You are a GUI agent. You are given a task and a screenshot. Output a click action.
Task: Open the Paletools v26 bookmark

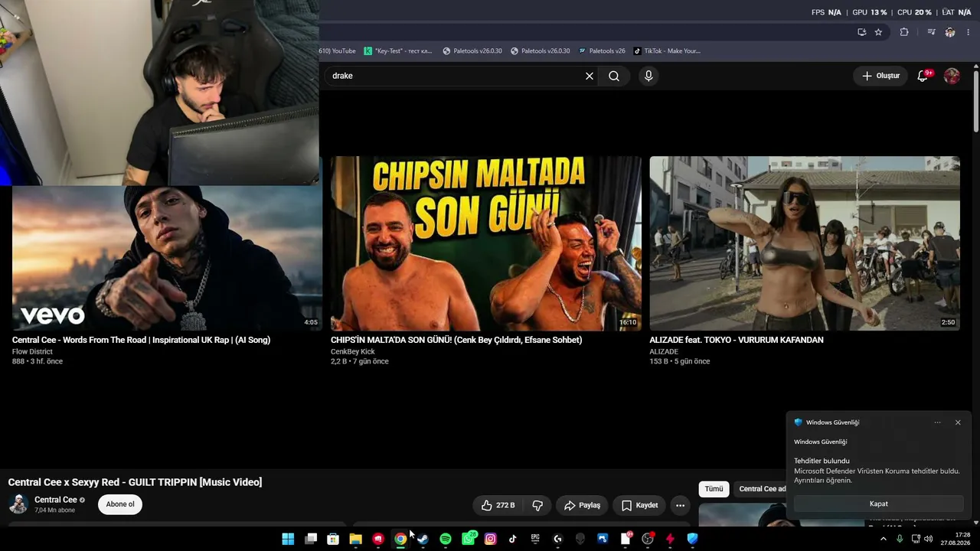point(602,51)
